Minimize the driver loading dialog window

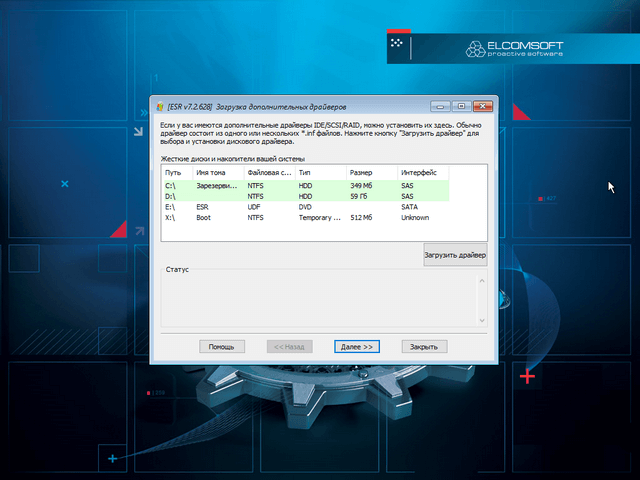click(439, 106)
